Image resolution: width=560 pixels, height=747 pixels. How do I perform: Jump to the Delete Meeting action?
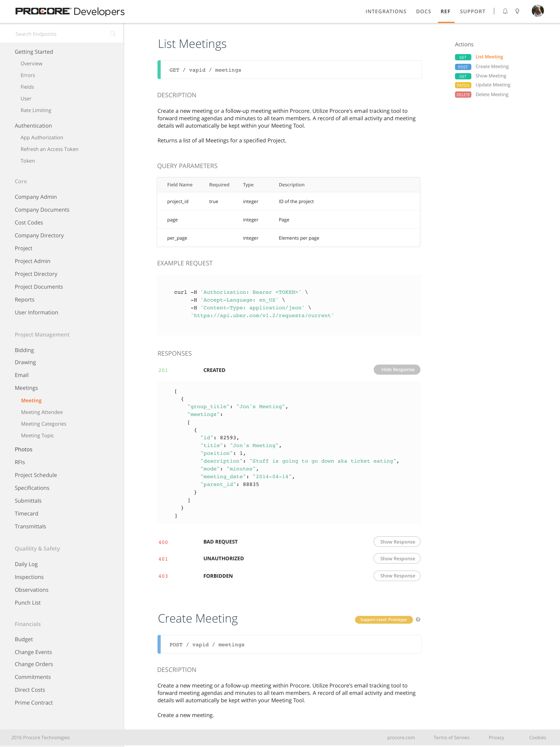pyautogui.click(x=492, y=95)
